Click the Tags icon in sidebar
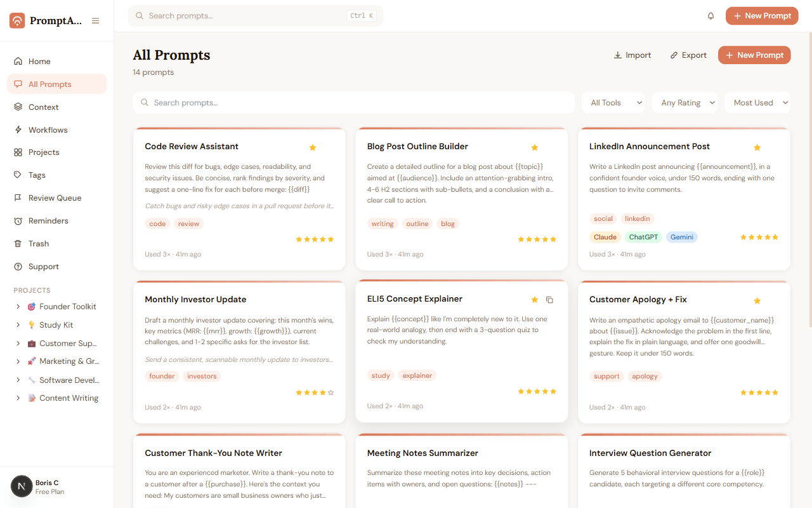 [x=18, y=175]
